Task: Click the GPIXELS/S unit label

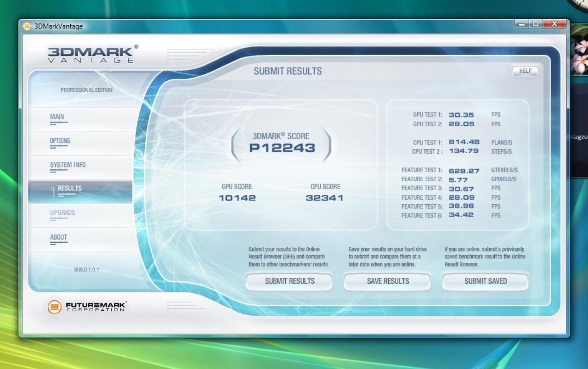Action: click(503, 179)
